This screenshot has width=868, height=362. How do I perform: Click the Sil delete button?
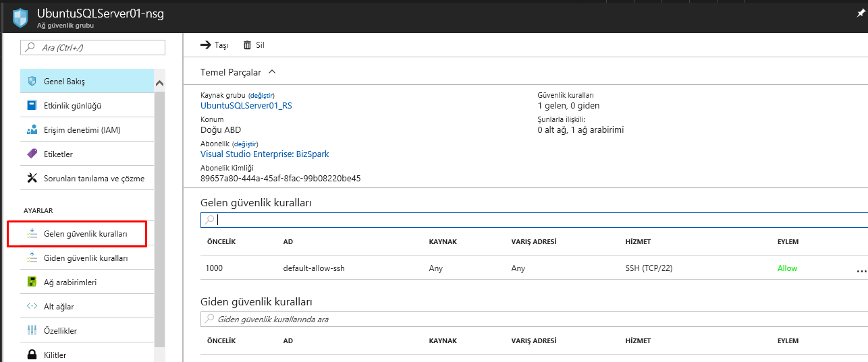[253, 45]
